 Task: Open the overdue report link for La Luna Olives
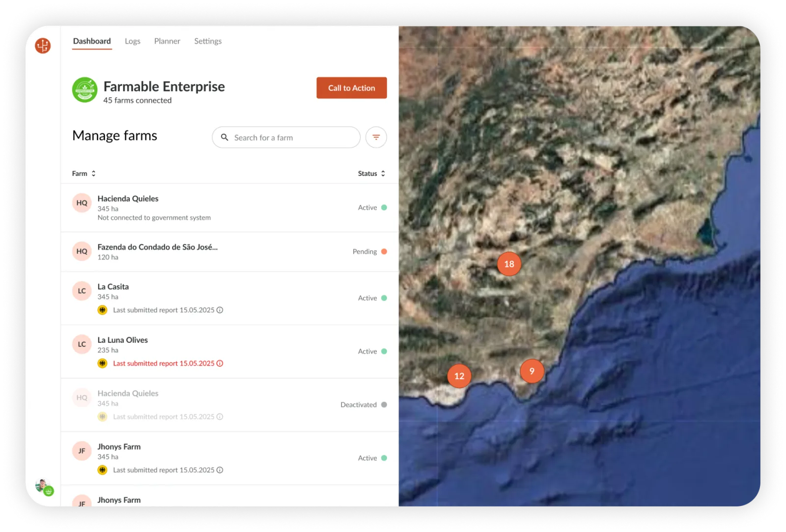click(x=164, y=364)
